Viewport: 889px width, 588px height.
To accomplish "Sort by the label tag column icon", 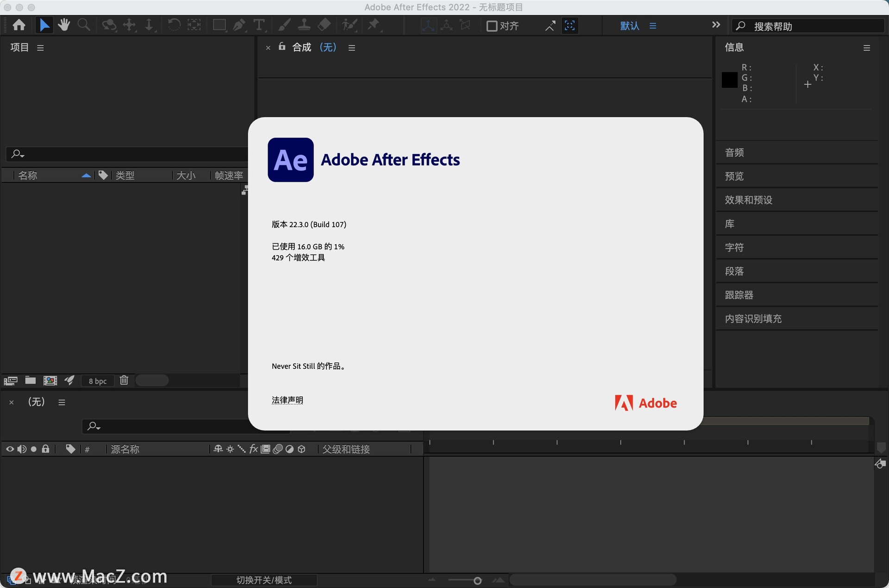I will click(x=103, y=175).
